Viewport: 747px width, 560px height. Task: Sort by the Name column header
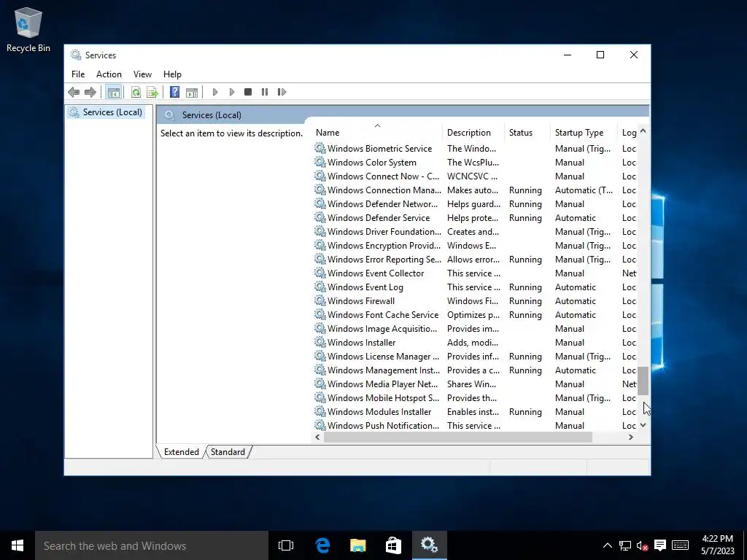(378, 133)
